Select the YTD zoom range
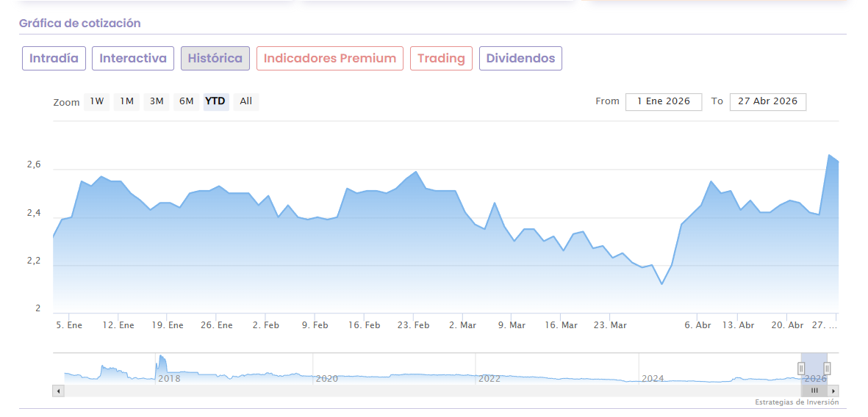The width and height of the screenshot is (868, 417). coord(215,101)
